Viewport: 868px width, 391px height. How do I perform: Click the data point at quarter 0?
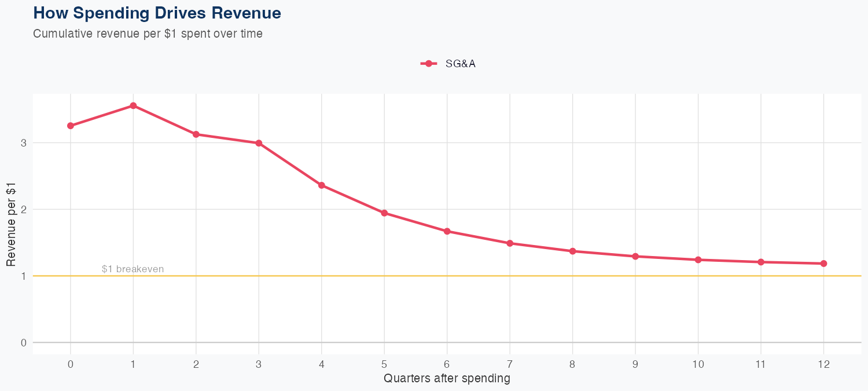click(x=71, y=126)
